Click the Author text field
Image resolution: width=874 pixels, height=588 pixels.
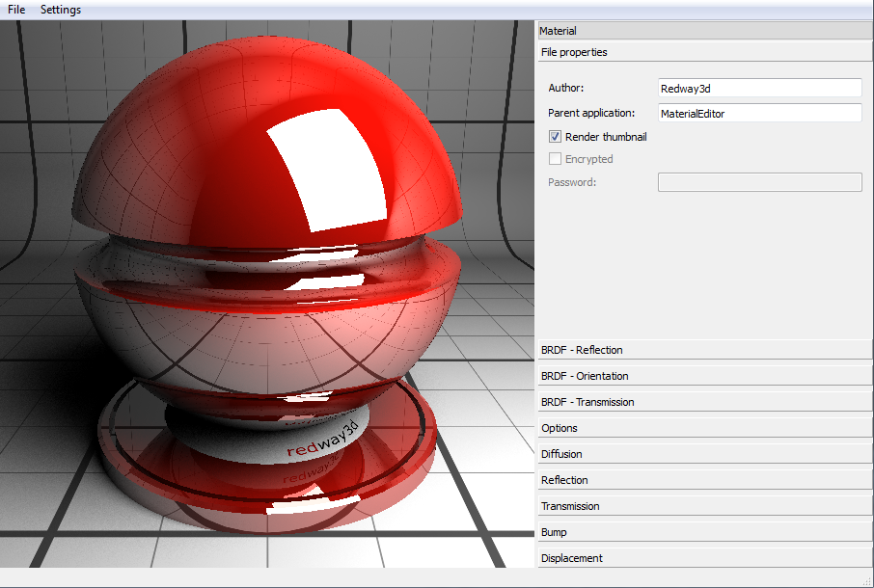pyautogui.click(x=759, y=88)
